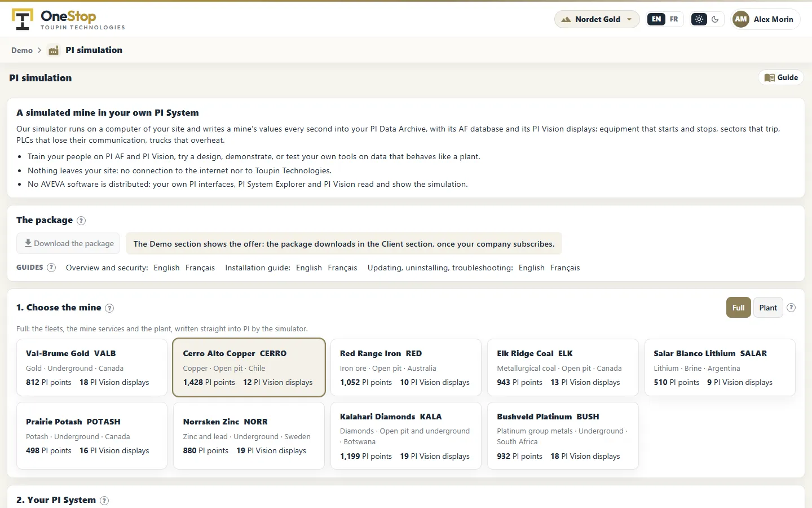Open Updating, uninstalling, troubleshooting guide in English
This screenshot has width=812, height=508.
point(532,268)
